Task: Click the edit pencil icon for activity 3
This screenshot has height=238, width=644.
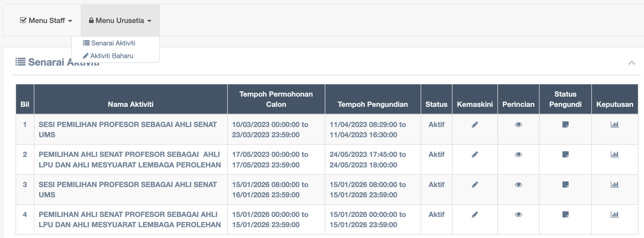Action: 475,185
